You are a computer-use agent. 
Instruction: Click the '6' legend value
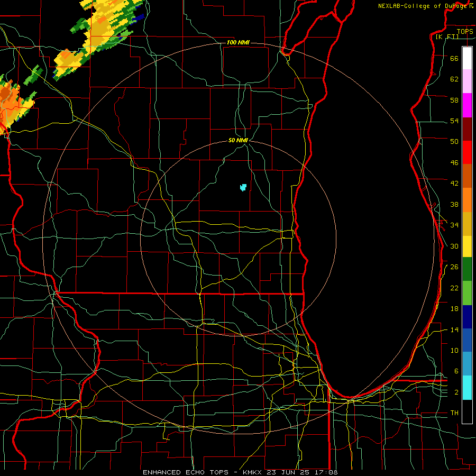pos(456,371)
